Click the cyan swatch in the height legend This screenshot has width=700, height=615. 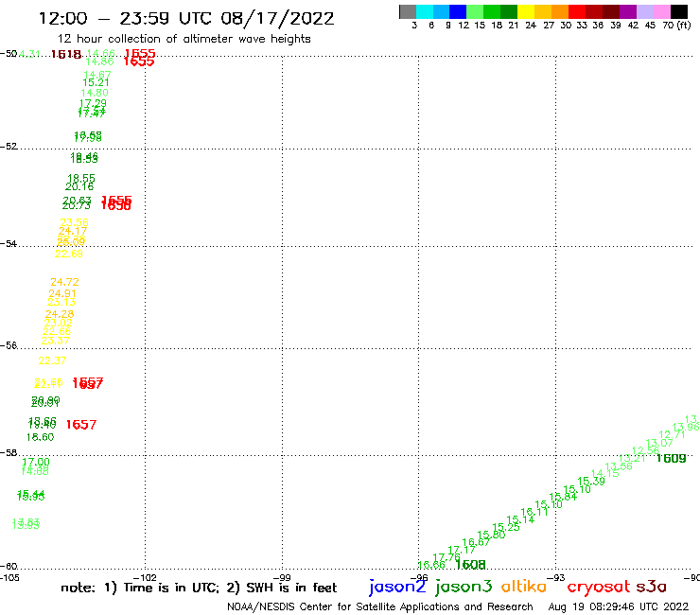coord(425,11)
